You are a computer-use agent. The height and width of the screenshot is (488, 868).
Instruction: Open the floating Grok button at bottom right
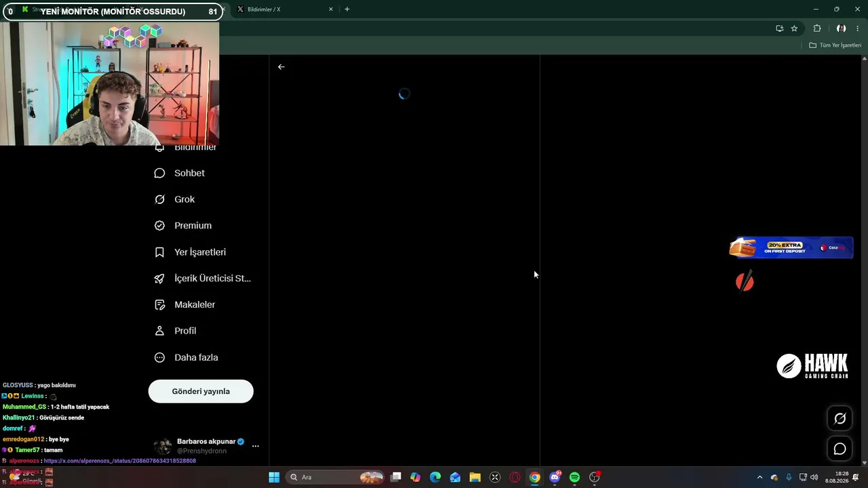tap(840, 419)
